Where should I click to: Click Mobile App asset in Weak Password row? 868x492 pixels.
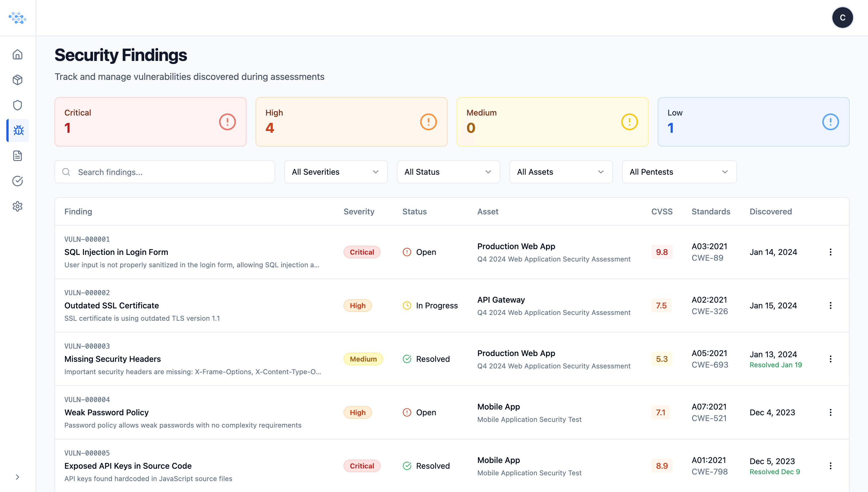tap(499, 407)
